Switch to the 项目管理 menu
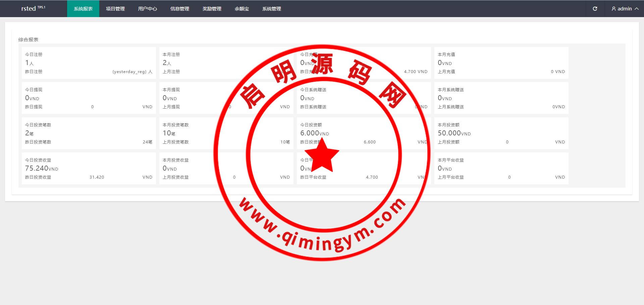 tap(115, 9)
